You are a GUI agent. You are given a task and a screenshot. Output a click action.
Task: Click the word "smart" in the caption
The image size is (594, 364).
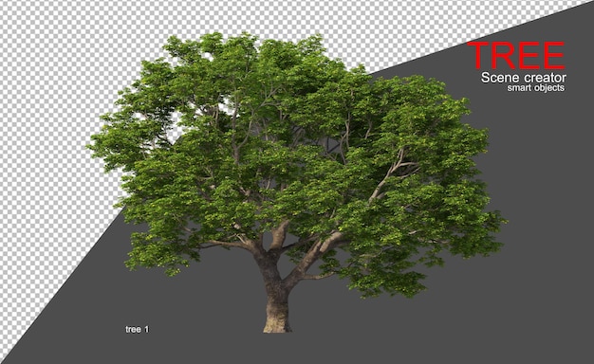click(x=518, y=88)
